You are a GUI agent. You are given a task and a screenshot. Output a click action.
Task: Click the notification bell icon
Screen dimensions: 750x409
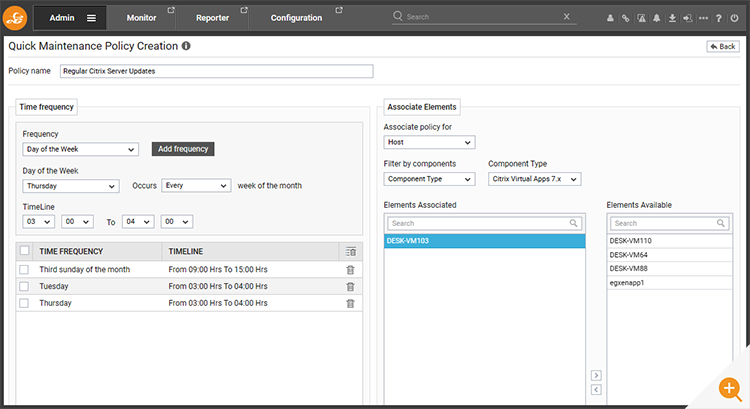657,18
